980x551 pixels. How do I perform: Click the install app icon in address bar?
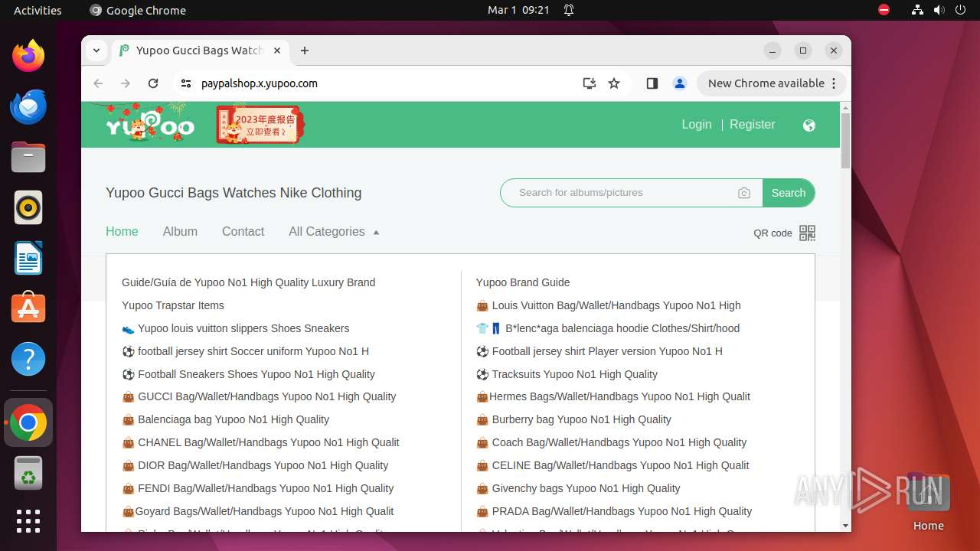589,83
